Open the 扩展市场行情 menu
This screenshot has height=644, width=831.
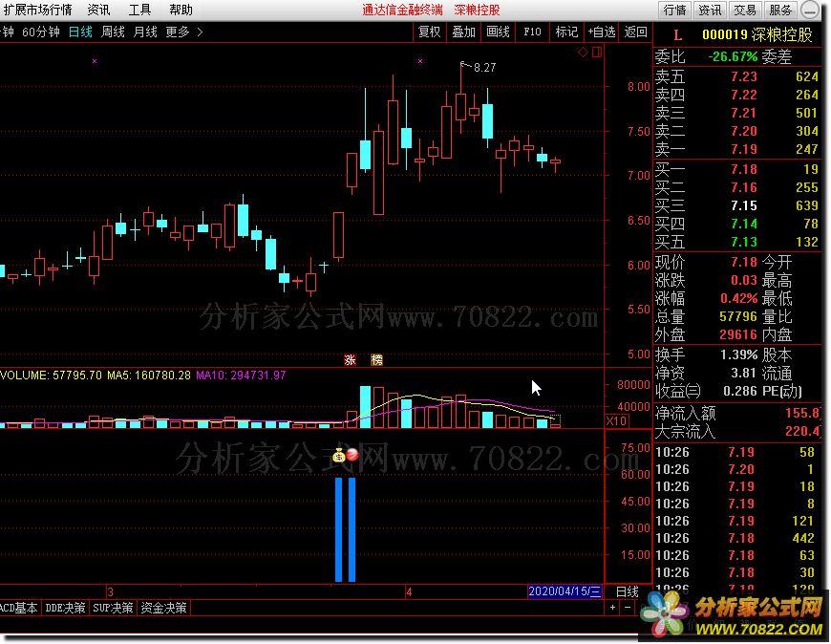tap(37, 10)
